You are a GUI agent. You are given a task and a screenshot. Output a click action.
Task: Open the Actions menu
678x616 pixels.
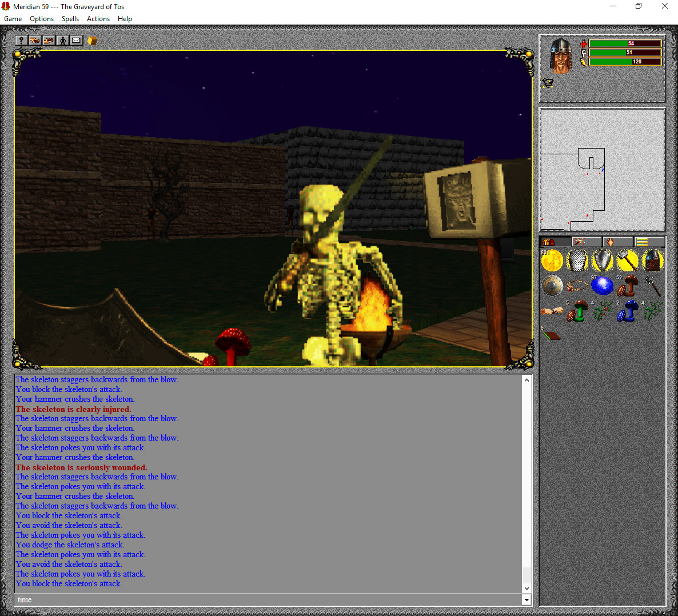click(98, 18)
